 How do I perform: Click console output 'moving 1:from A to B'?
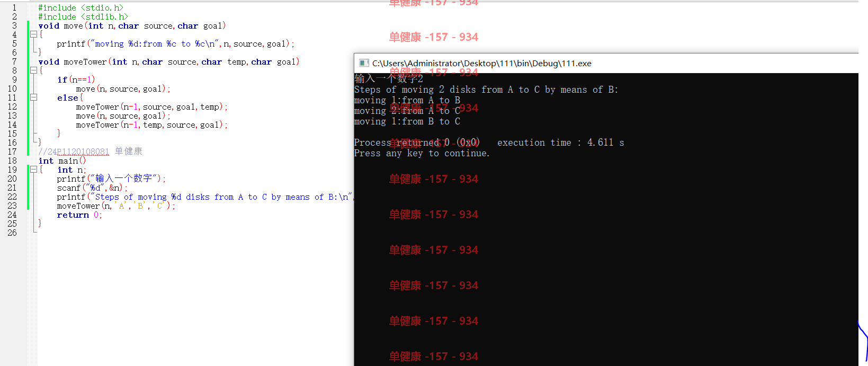click(407, 101)
